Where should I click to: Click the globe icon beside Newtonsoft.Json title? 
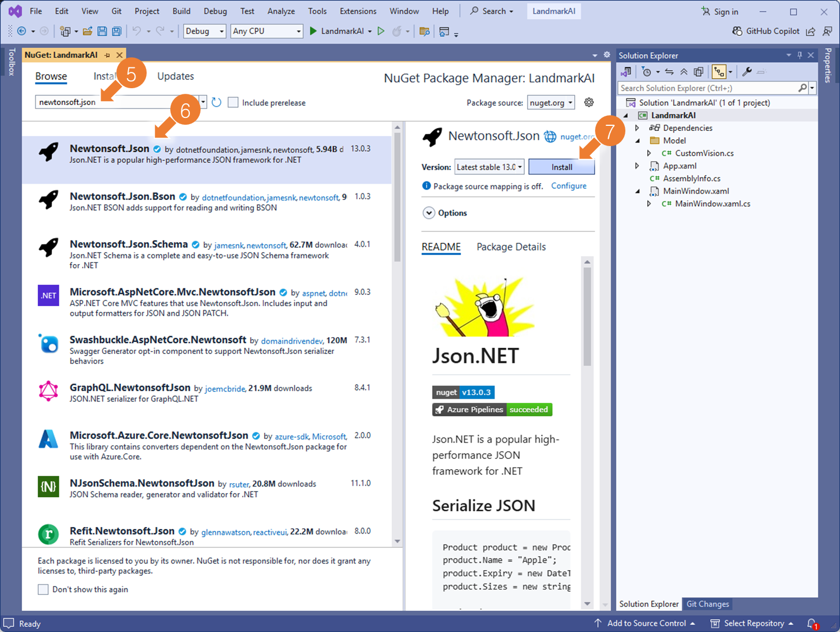click(x=550, y=137)
